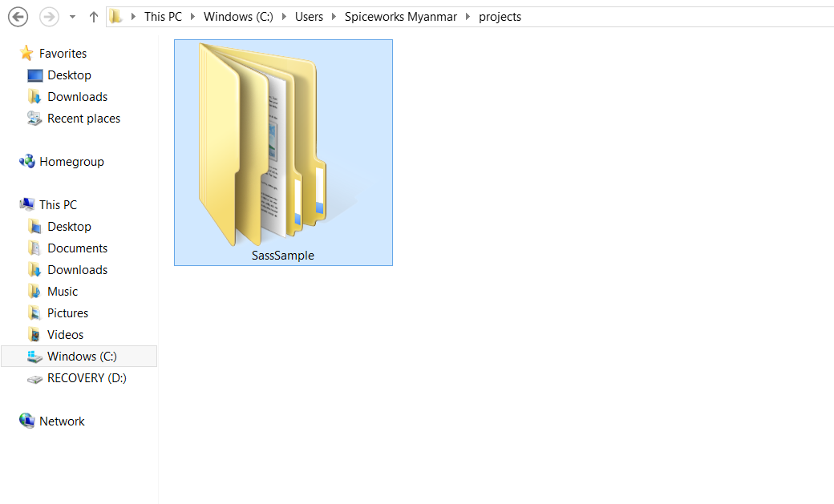Click Users in the address breadcrumb
Image resolution: width=834 pixels, height=504 pixels.
coord(309,17)
